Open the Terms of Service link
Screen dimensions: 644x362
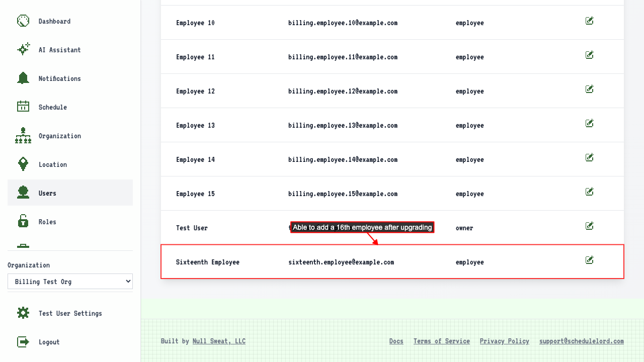[x=442, y=341]
